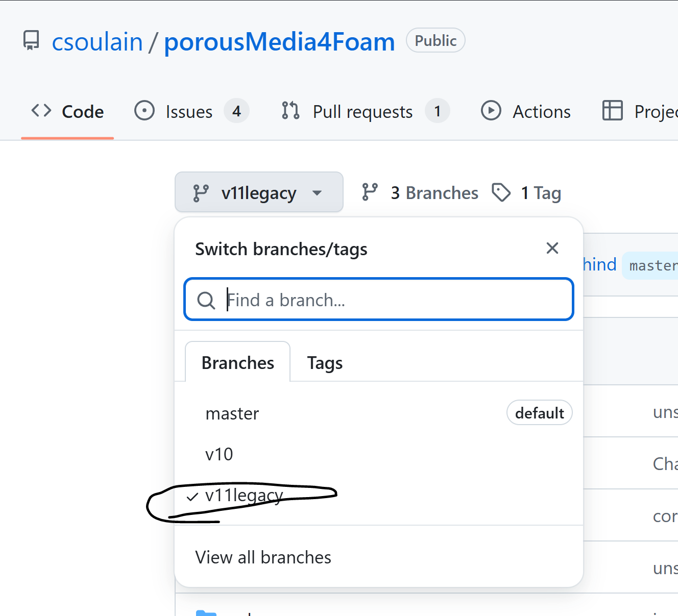Choose the v10 branch
Screen dimensions: 678x616
(x=219, y=454)
